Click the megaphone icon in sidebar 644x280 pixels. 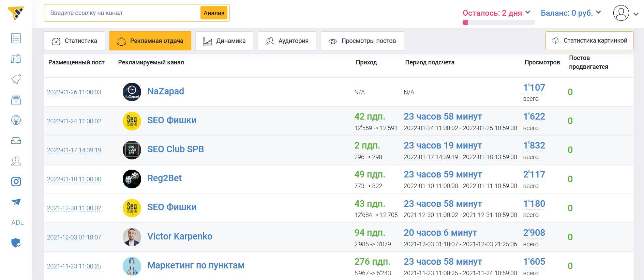click(16, 79)
